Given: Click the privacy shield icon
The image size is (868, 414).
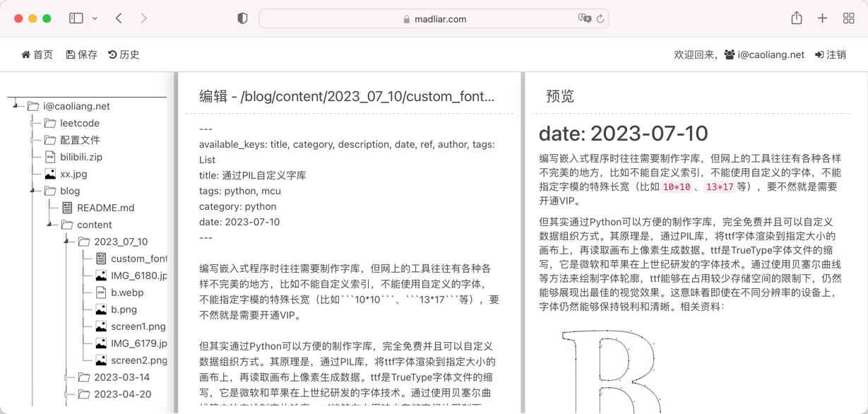Looking at the screenshot, I should coord(242,19).
